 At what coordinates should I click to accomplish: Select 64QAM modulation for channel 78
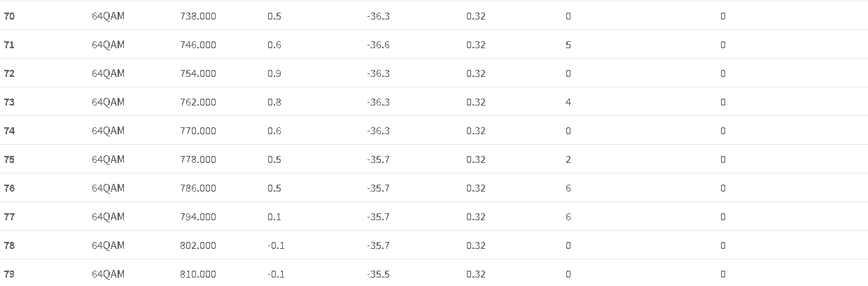click(108, 245)
